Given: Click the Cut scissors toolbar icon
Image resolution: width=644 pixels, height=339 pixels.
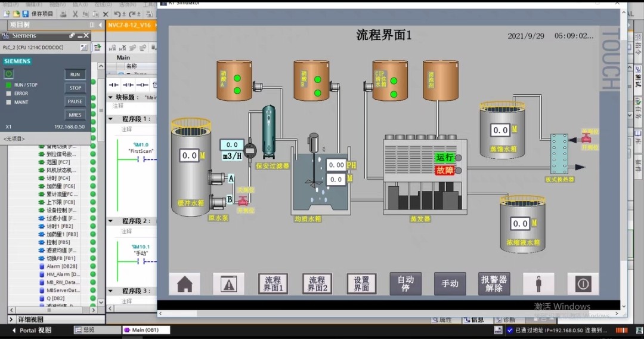Looking at the screenshot, I should tap(75, 14).
